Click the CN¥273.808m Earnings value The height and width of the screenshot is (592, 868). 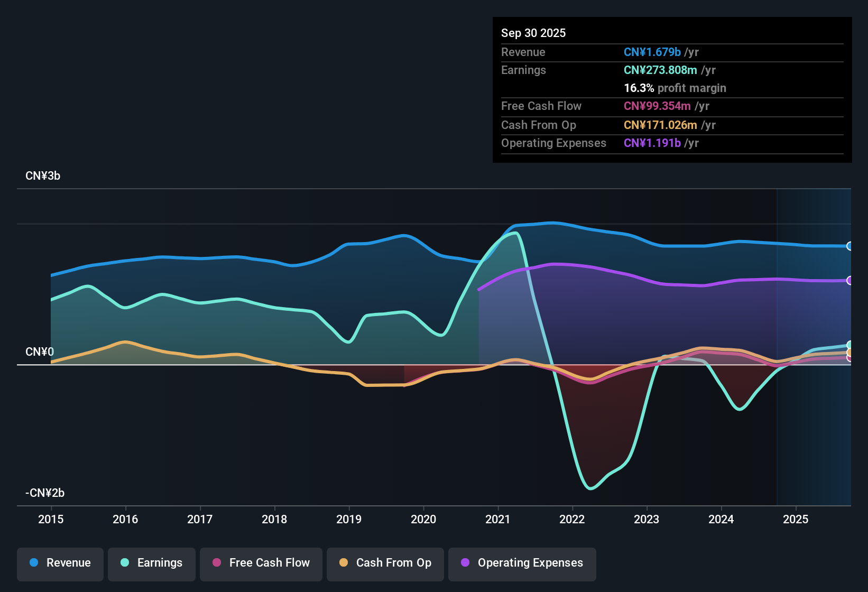(660, 70)
